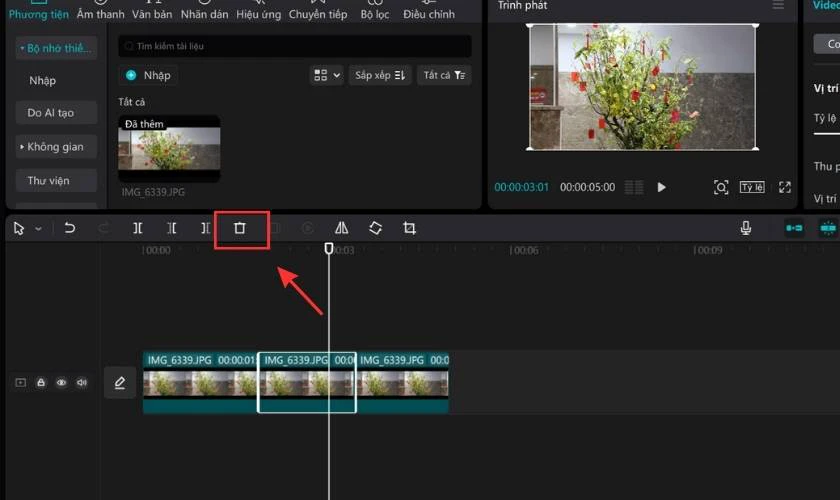Mute the track audio speaker icon
Viewport: 840px width, 500px height.
point(81,383)
